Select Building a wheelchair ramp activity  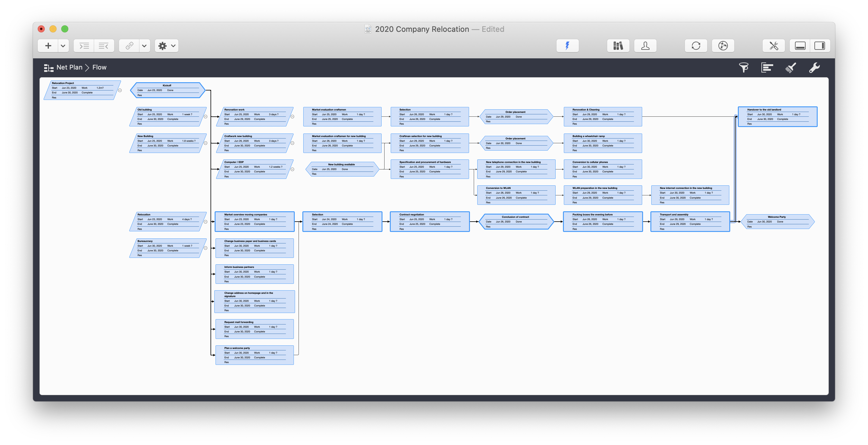pyautogui.click(x=603, y=143)
